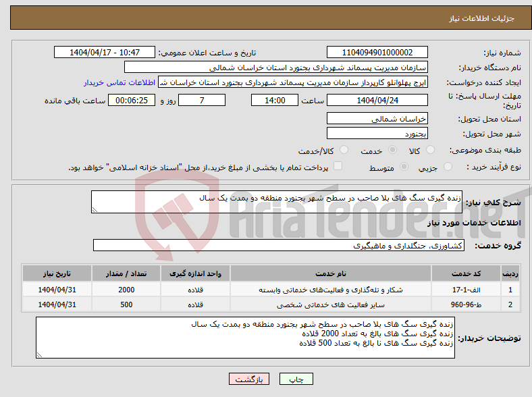Click the جزئیات اطلاعات نیاز page header
This screenshot has width=532, height=397.
[482, 18]
